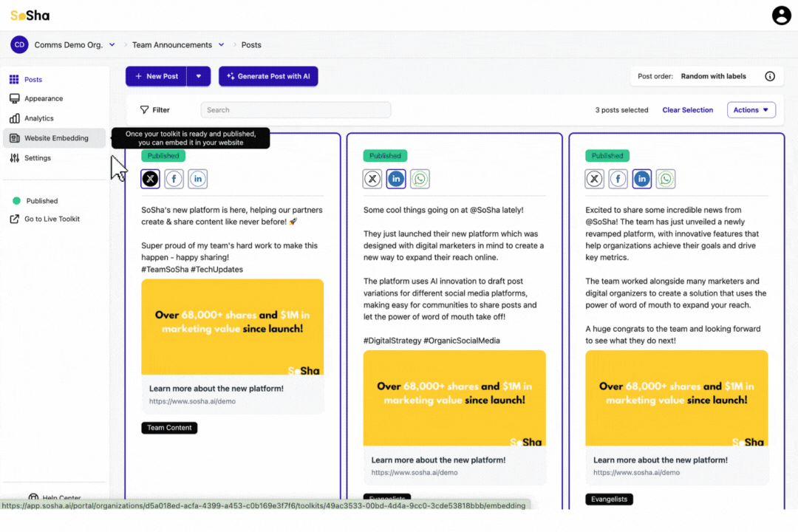
Task: Click Published badge on third post card
Action: tap(607, 156)
